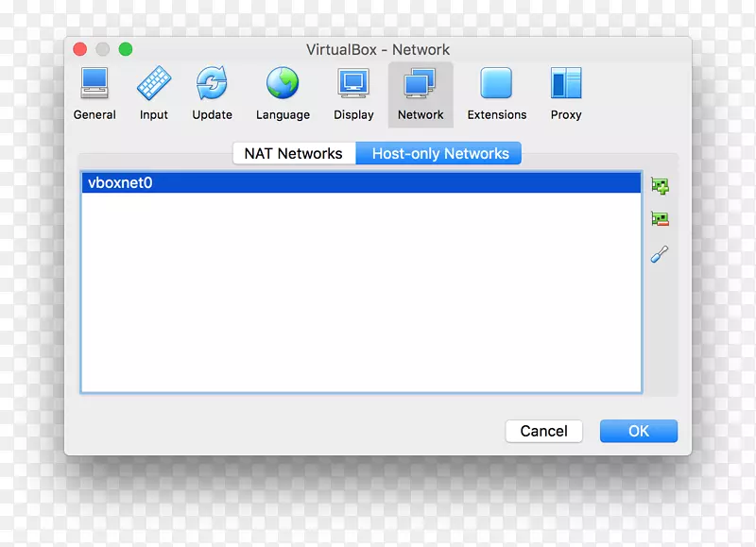756x547 pixels.
Task: Open Display preferences pane
Action: (353, 92)
